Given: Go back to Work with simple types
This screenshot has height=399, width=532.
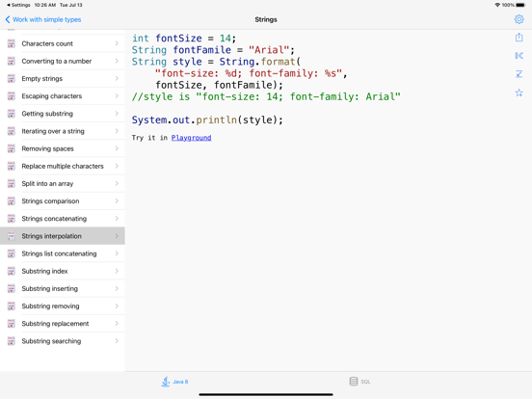Looking at the screenshot, I should (x=43, y=19).
